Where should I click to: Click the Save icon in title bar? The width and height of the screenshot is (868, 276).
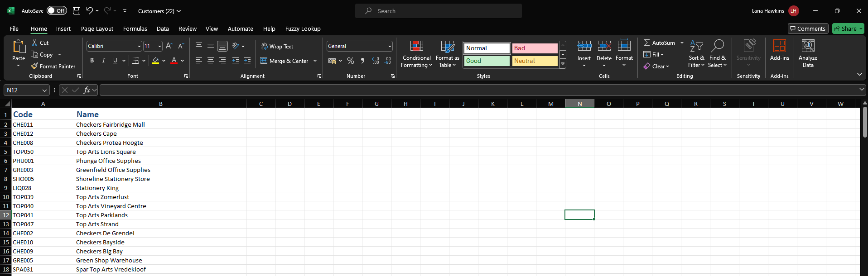point(77,11)
